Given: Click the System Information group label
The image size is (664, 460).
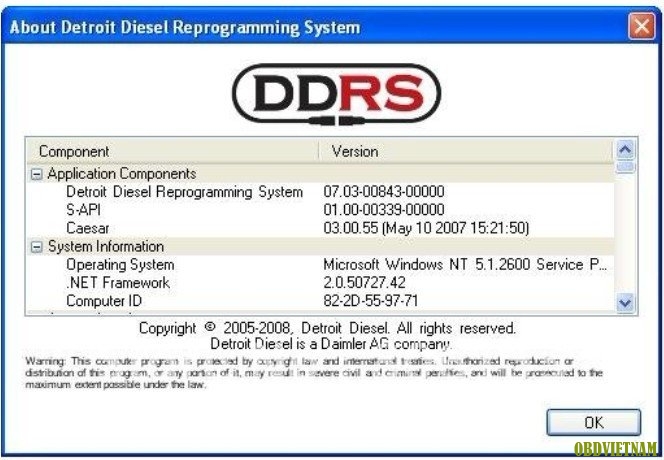Looking at the screenshot, I should pyautogui.click(x=105, y=247).
